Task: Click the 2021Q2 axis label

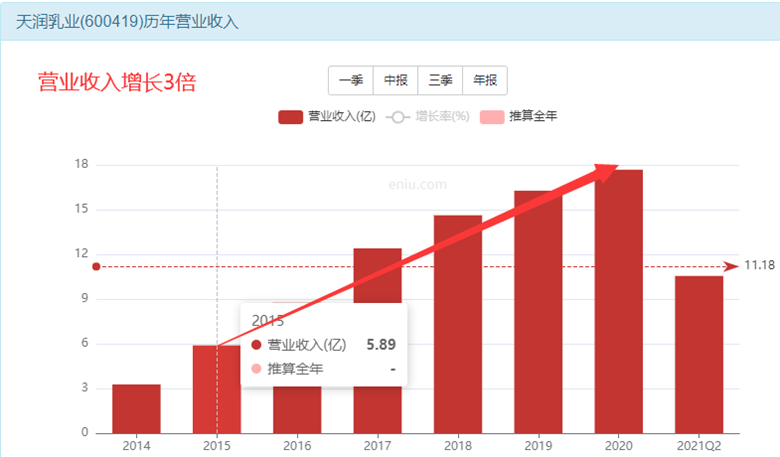Action: pos(699,446)
